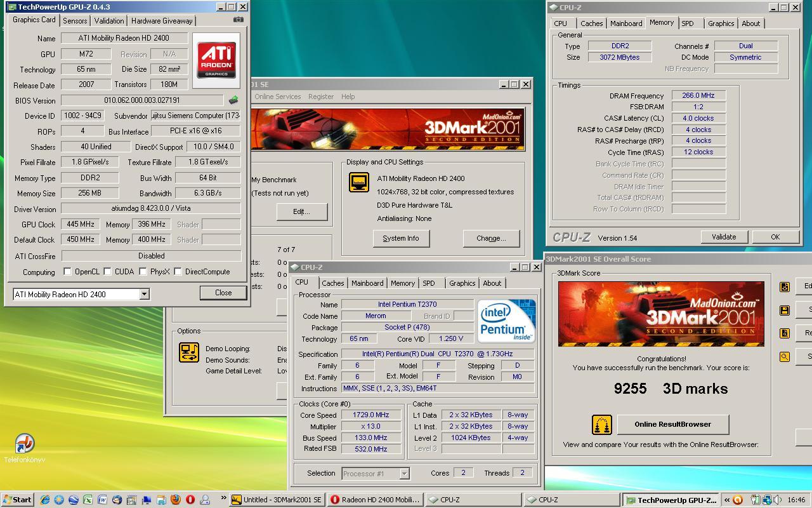Switch to Radeon HD 2400 Opera taskbar button
Image resolution: width=812 pixels, height=508 pixels.
[376, 500]
